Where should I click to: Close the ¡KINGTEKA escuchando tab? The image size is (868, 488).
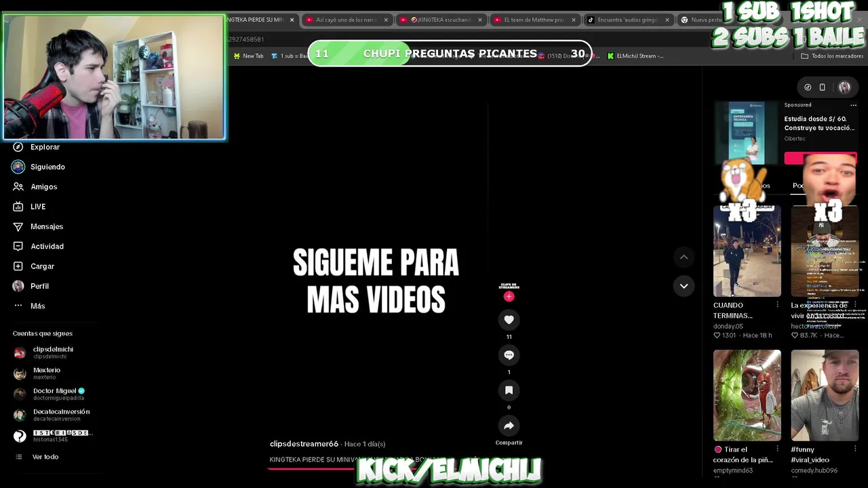[x=479, y=20]
